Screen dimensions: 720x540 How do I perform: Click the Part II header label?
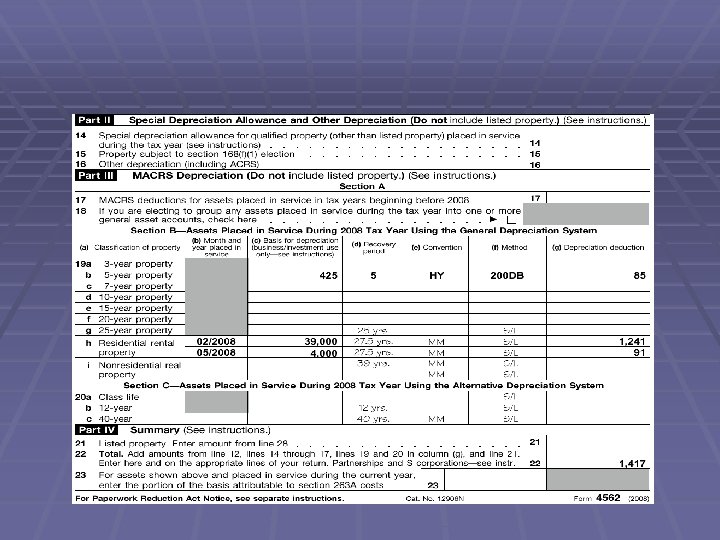click(x=95, y=120)
